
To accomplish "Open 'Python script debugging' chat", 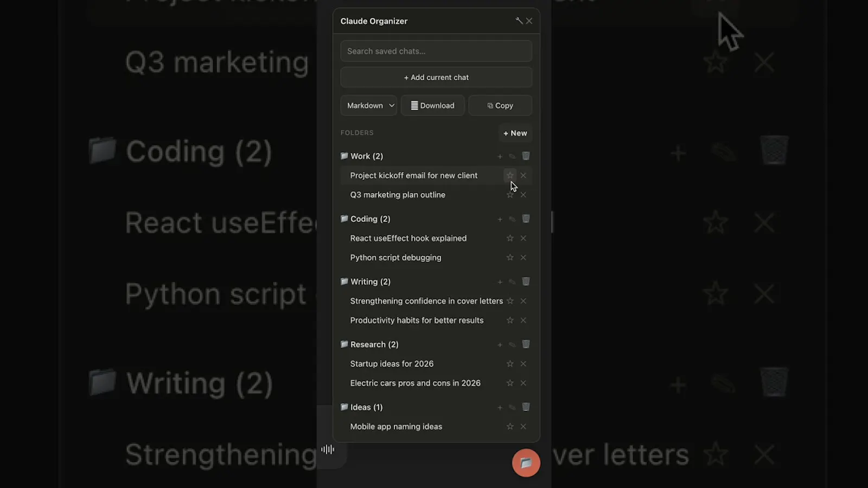I will pos(395,258).
